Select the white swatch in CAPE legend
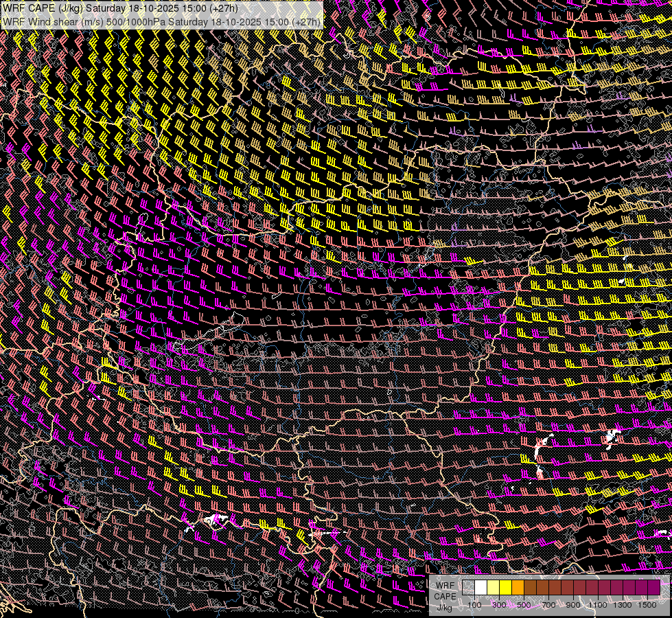 click(x=480, y=588)
